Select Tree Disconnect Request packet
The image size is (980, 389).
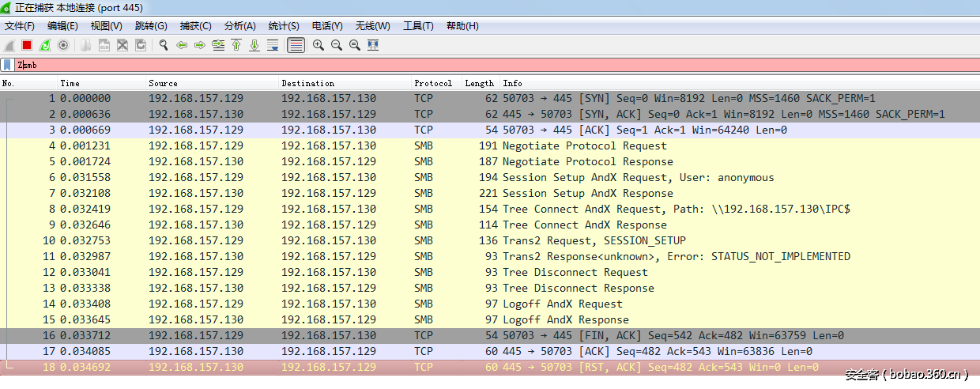490,272
